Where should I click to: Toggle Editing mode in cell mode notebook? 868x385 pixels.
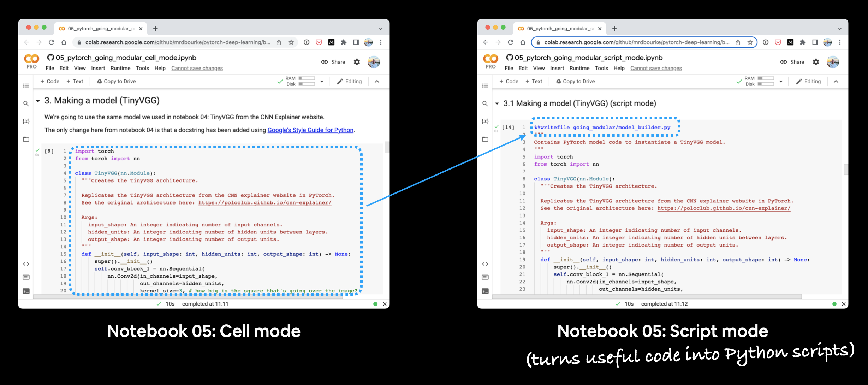pos(349,81)
